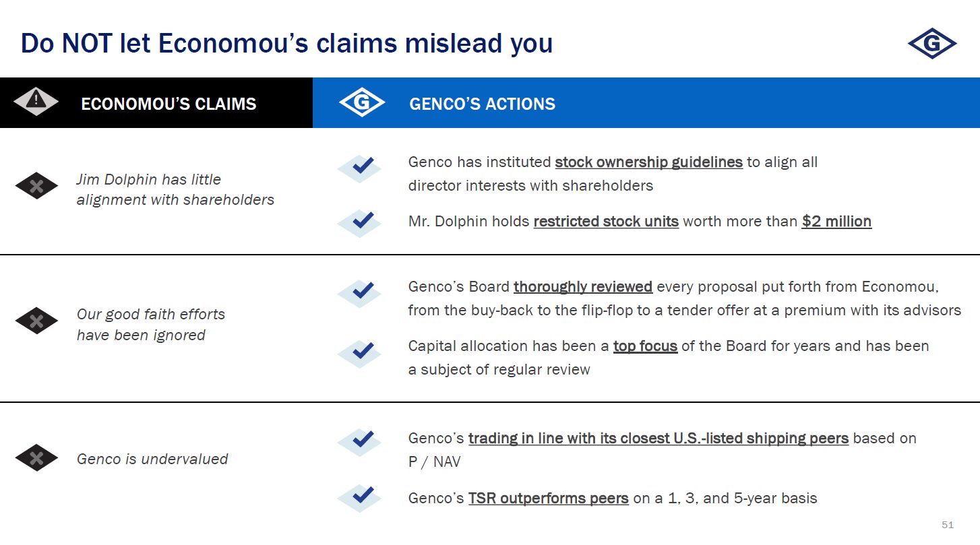This screenshot has height=545, width=980.
Task: Click the checkmark beside thoroughly reviewed statement
Action: pyautogui.click(x=361, y=291)
